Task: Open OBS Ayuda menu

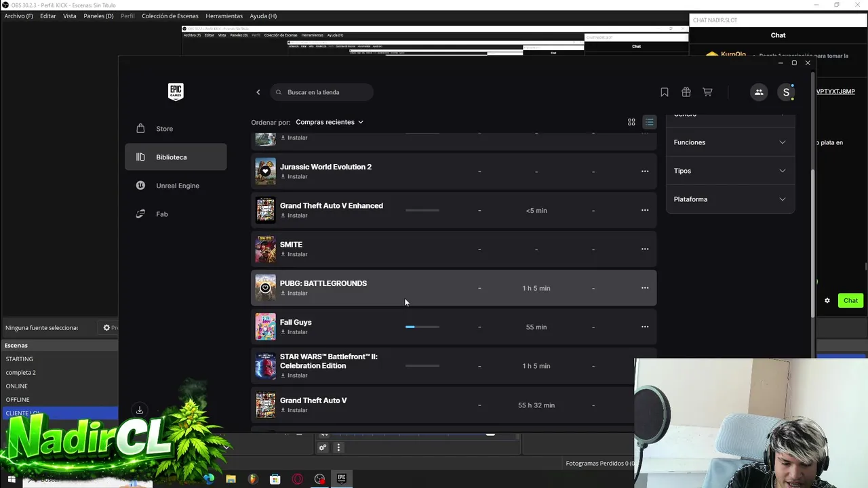Action: [263, 16]
